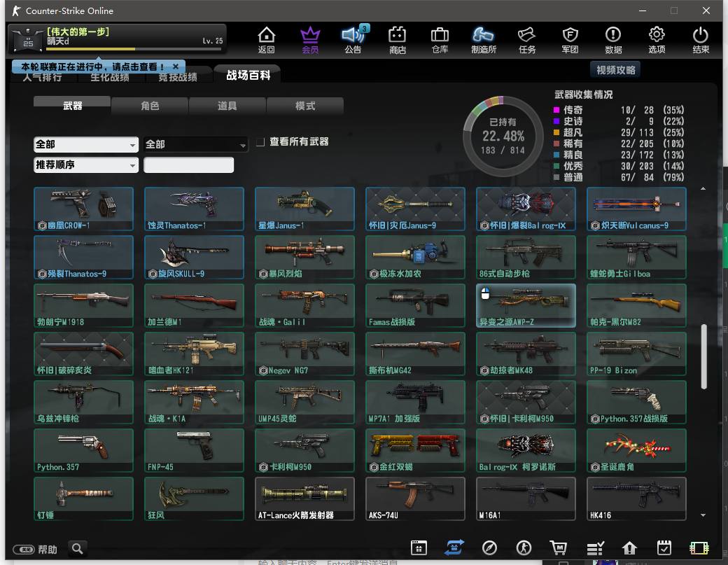This screenshot has width=728, height=565.
Task: Enable the 查看所有武器 checkbox
Action: (x=260, y=142)
